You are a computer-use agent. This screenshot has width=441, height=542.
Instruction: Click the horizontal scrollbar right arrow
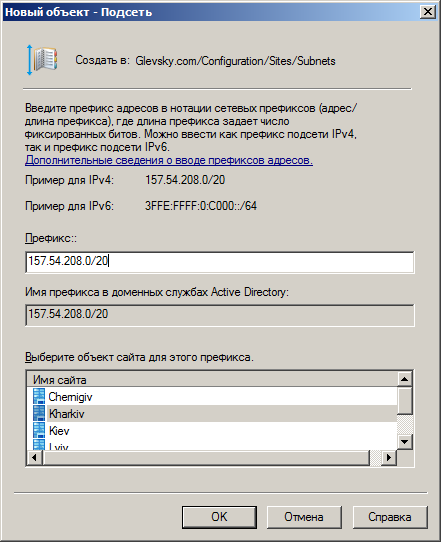tap(389, 458)
